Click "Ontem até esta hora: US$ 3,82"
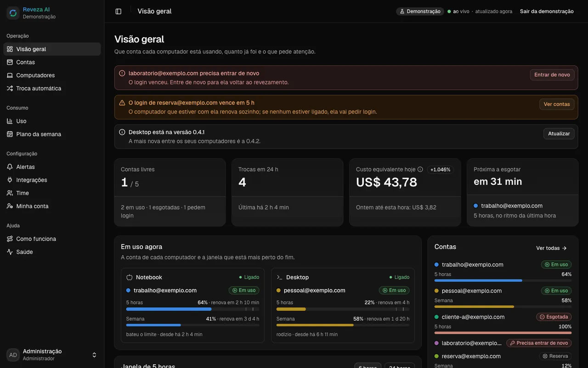588x368 pixels. click(x=396, y=207)
